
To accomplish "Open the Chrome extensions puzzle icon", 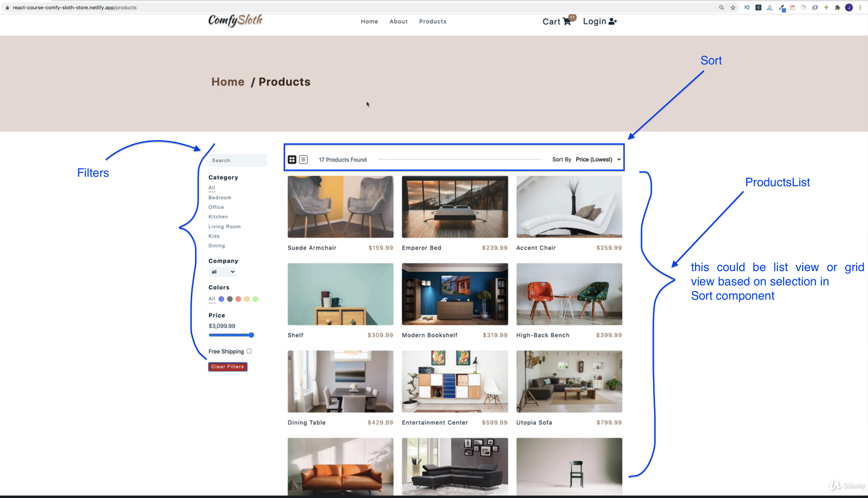I will [x=837, y=8].
